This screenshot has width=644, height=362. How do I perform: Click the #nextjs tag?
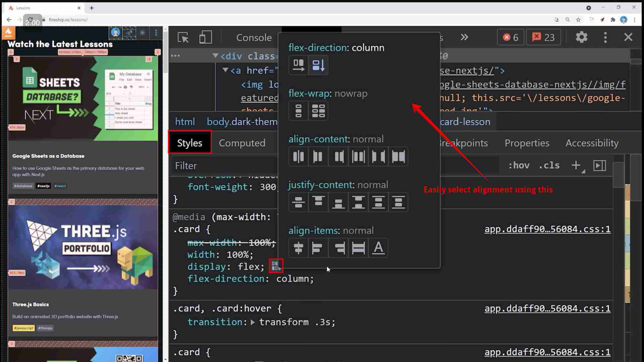[x=43, y=186]
